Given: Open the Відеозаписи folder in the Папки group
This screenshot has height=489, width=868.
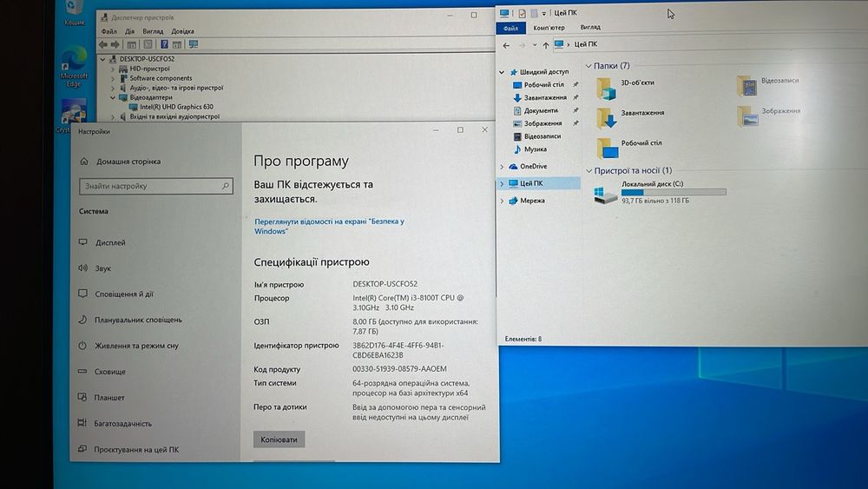Looking at the screenshot, I should pyautogui.click(x=768, y=85).
